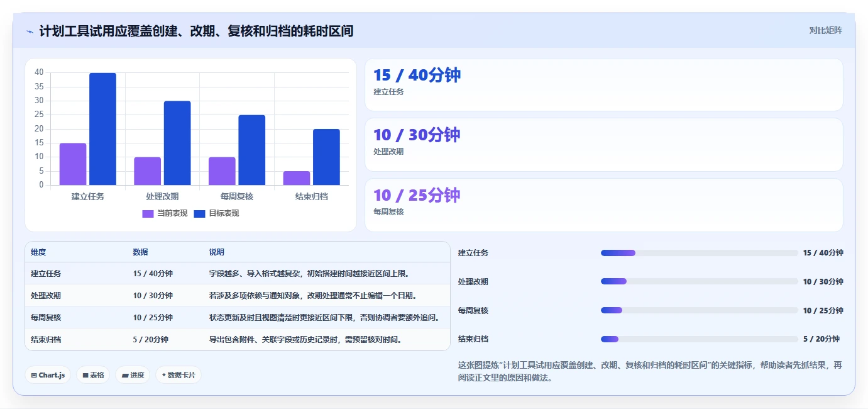Click 每周复核 label beside progress bar
868x409 pixels.
click(473, 310)
